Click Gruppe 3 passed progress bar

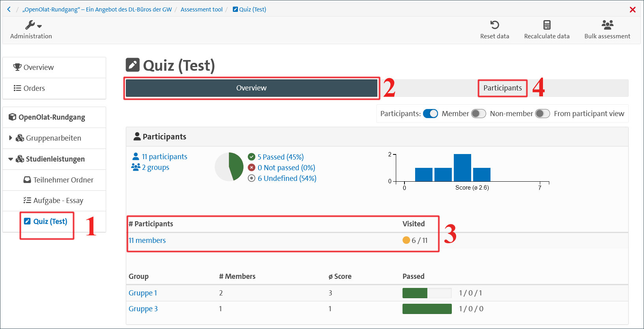427,309
